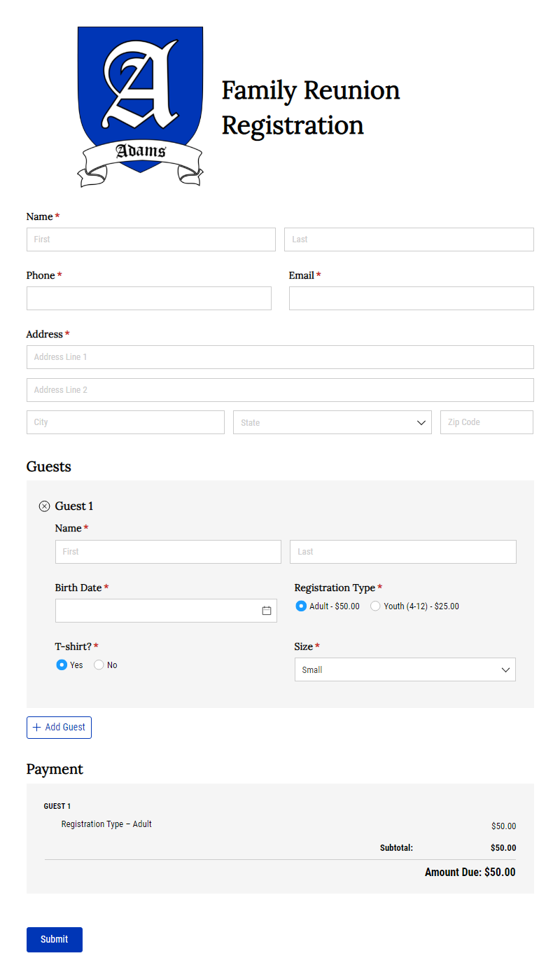Click the Address Line 1 field
The width and height of the screenshot is (560, 979).
tap(279, 357)
